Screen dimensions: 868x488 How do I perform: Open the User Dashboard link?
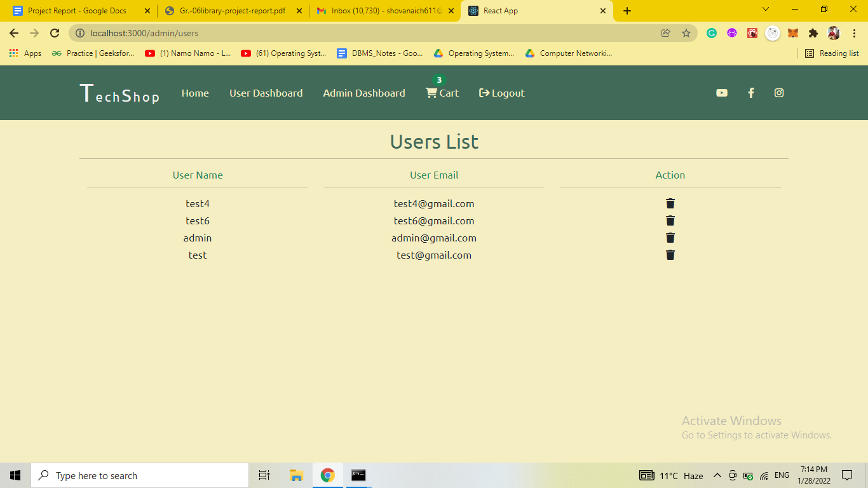point(266,93)
